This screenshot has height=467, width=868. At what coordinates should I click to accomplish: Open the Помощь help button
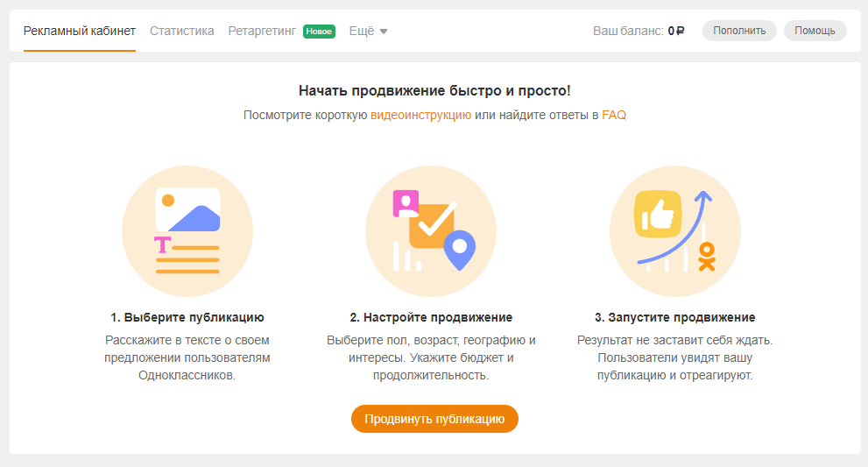815,31
